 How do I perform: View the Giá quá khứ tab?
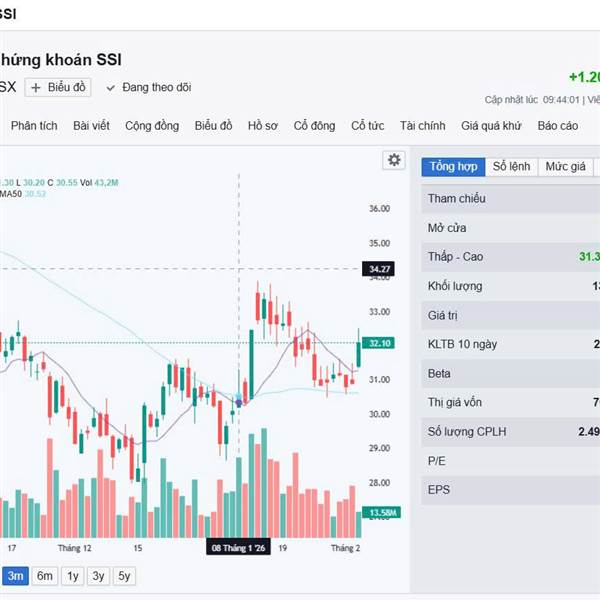pos(491,126)
